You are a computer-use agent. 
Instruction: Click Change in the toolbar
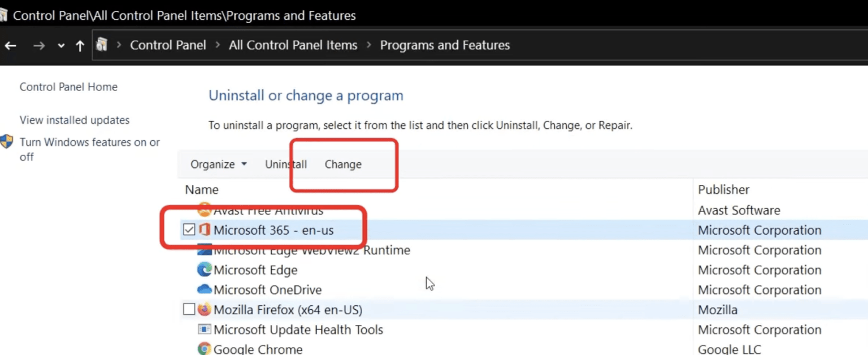343,164
